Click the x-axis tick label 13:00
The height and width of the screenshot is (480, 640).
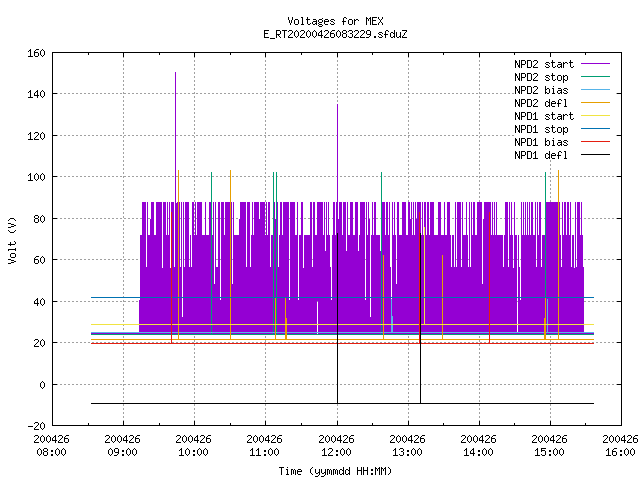407,452
